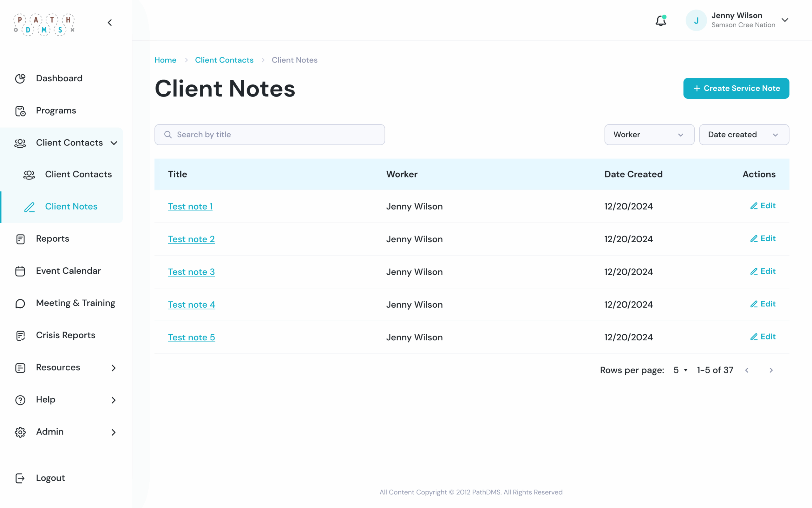Click the Programs icon in sidebar
Viewport: 812px width, 508px height.
(x=20, y=111)
